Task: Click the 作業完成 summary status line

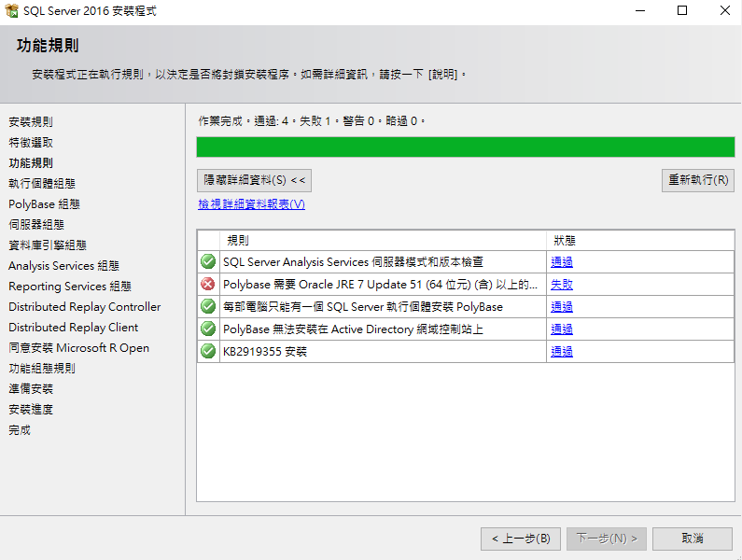Action: [x=312, y=121]
